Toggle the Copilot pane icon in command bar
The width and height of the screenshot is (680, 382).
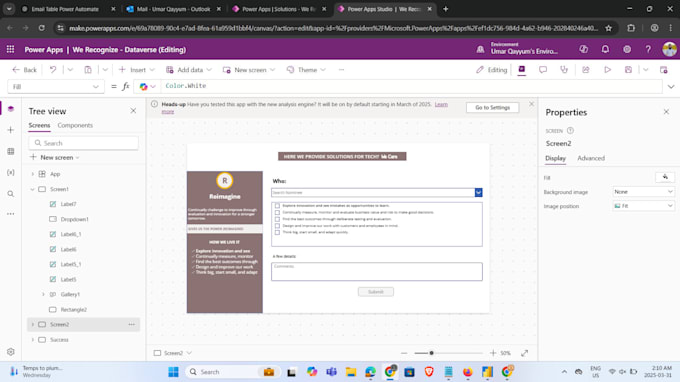[x=522, y=69]
